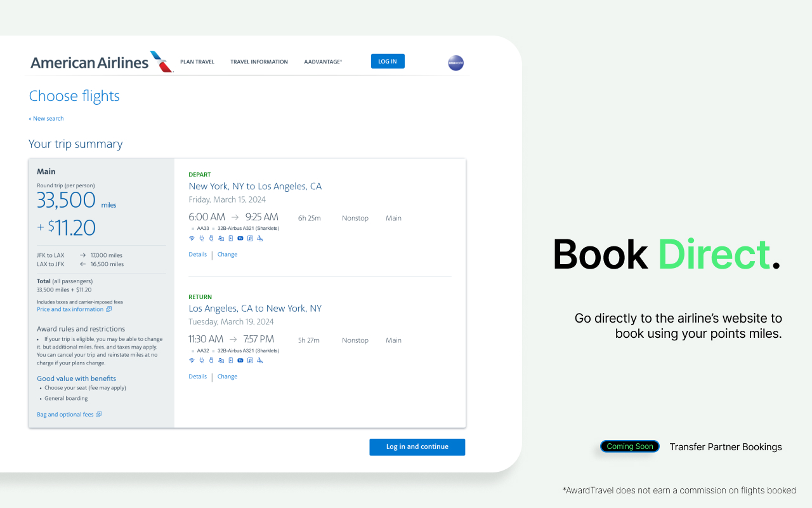The image size is (812, 508).
Task: Change the return flight selection
Action: click(x=227, y=376)
